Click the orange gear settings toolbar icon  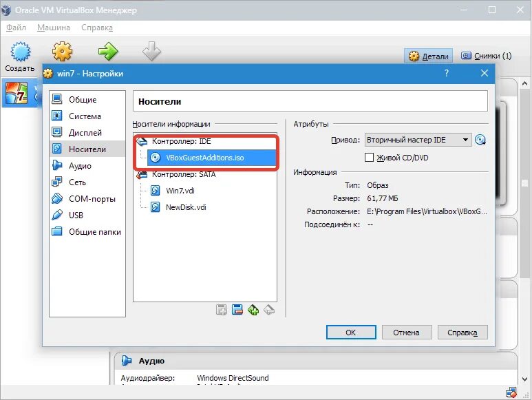point(63,51)
